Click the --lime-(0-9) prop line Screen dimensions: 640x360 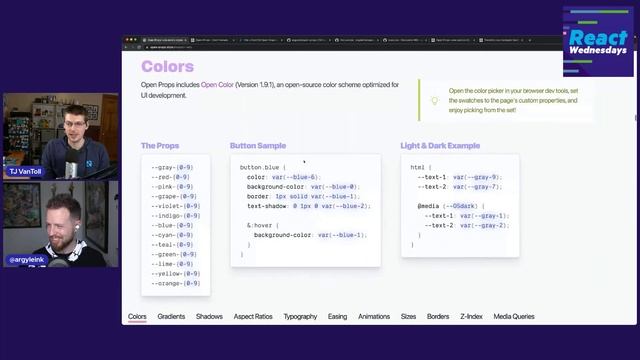[172, 264]
